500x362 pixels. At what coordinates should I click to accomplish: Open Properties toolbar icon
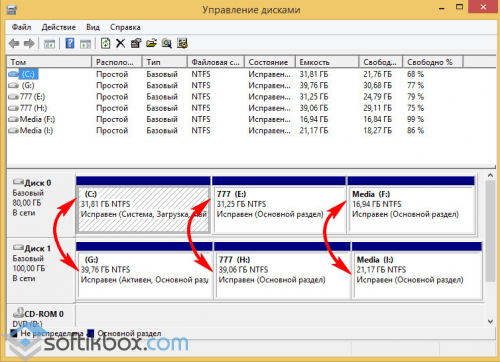pyautogui.click(x=136, y=43)
